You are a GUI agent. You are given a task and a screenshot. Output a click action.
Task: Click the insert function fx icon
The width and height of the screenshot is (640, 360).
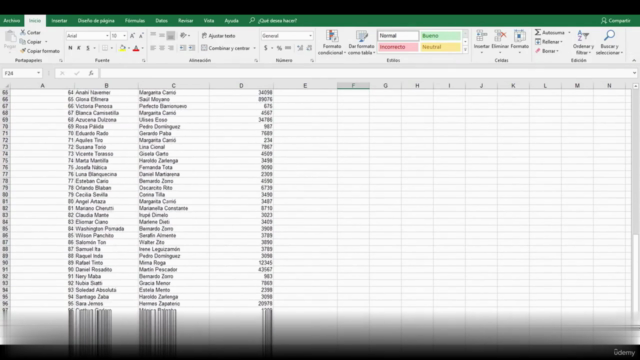pyautogui.click(x=91, y=73)
